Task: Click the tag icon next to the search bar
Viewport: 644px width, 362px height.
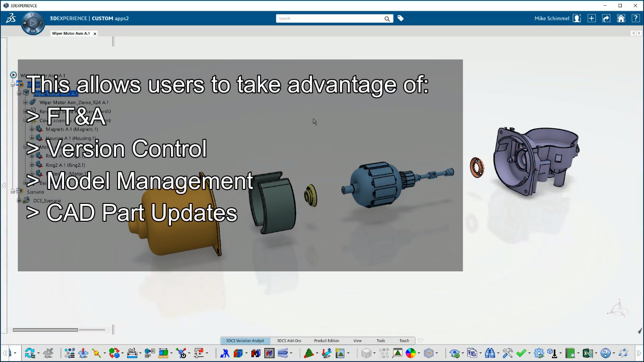Action: [x=400, y=18]
